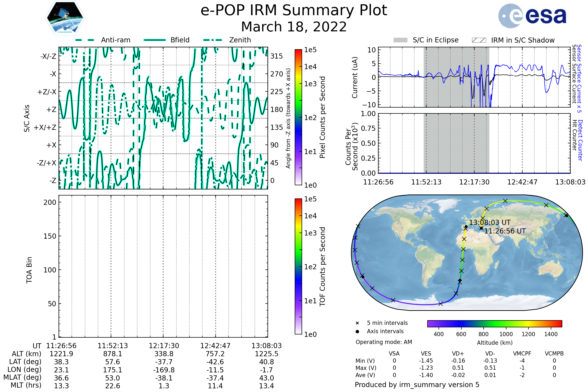588x392 pixels.
Task: Click the 5 min intervals cross marker
Action: pyautogui.click(x=357, y=323)
